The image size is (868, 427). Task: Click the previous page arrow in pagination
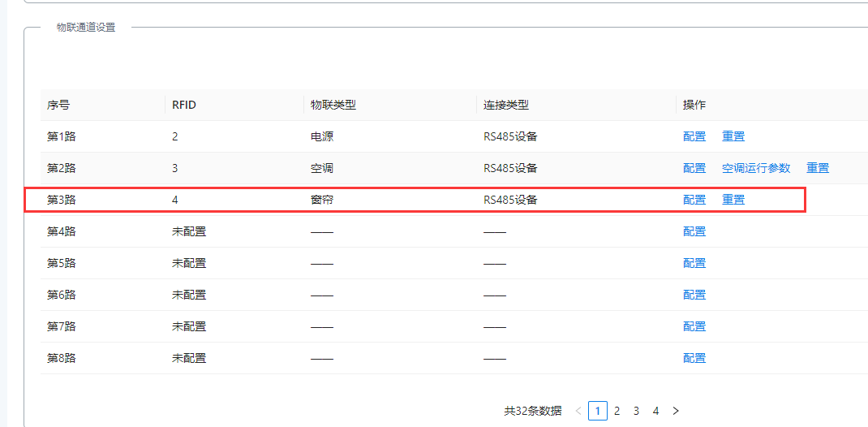[x=578, y=411]
